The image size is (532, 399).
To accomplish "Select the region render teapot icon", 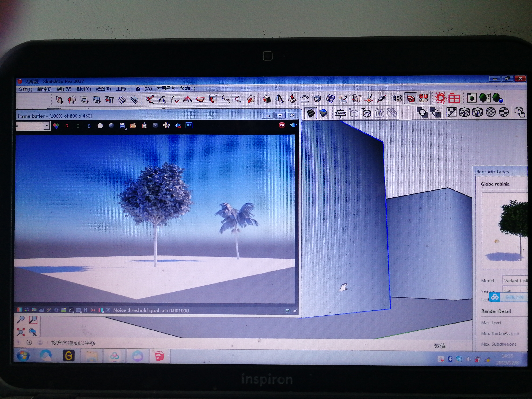I will coord(178,125).
